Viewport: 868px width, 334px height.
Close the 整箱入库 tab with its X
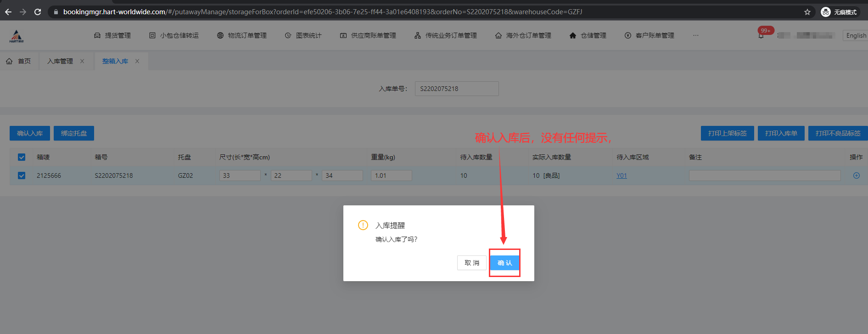tap(137, 61)
